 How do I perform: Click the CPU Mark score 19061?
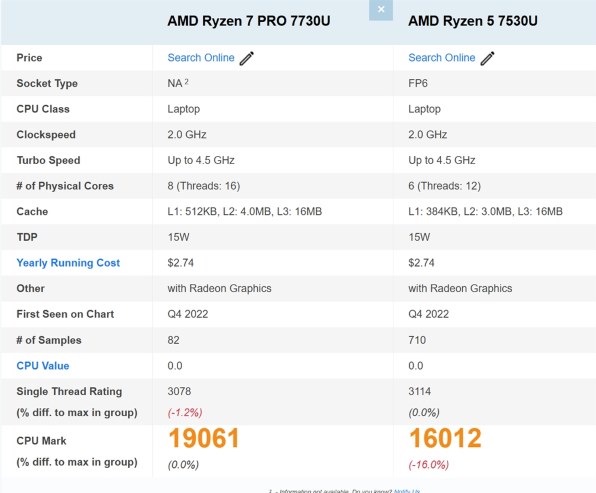pos(204,438)
